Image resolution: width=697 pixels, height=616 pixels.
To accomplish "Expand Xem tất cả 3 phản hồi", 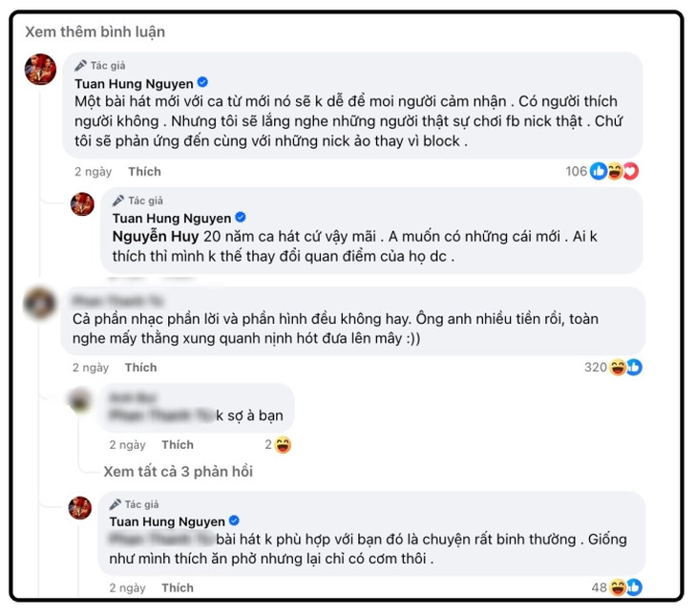I will [179, 472].
